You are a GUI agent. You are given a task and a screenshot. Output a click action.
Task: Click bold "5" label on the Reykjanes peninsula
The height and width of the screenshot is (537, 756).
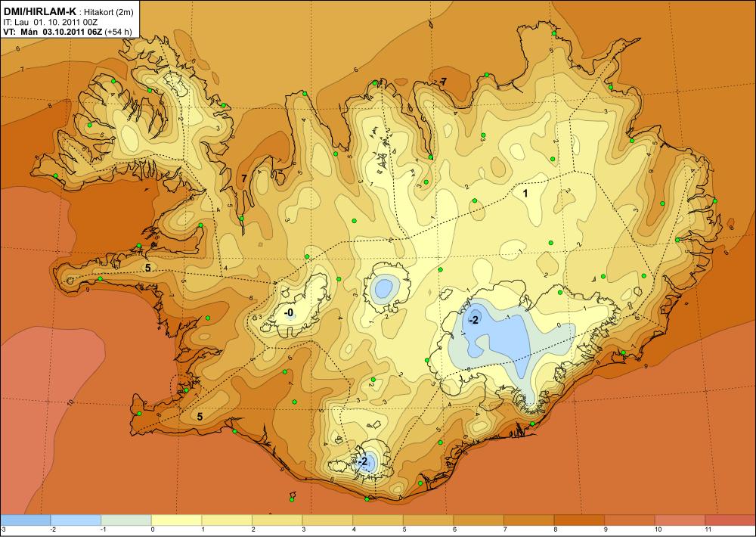click(200, 417)
